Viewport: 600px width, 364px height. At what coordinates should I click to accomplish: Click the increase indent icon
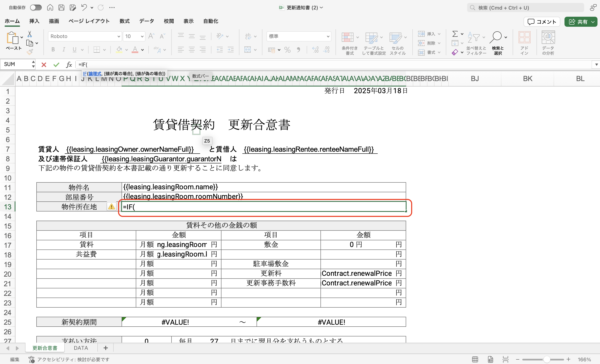(x=231, y=50)
